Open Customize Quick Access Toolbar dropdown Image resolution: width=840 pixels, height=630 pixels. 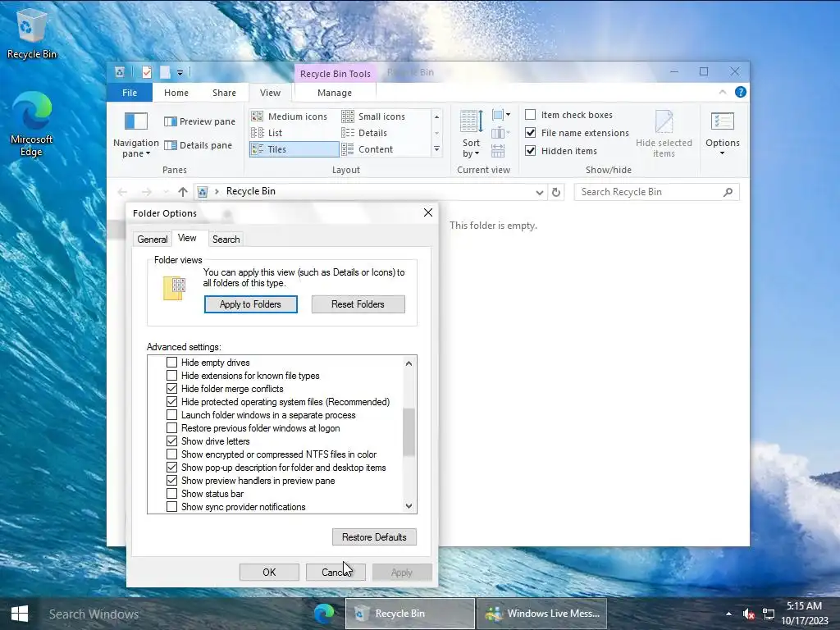click(180, 72)
